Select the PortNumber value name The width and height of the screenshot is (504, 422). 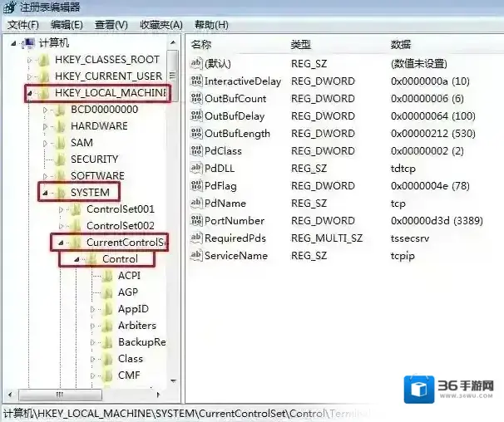235,221
